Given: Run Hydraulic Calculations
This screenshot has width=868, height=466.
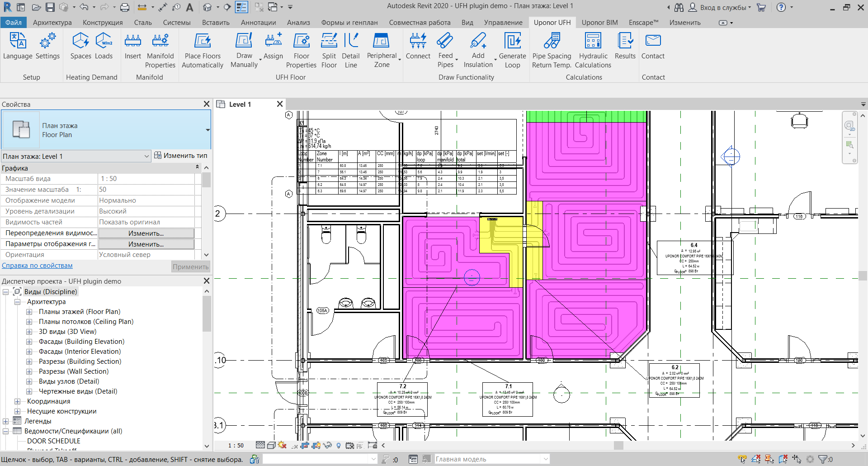Looking at the screenshot, I should [x=593, y=51].
